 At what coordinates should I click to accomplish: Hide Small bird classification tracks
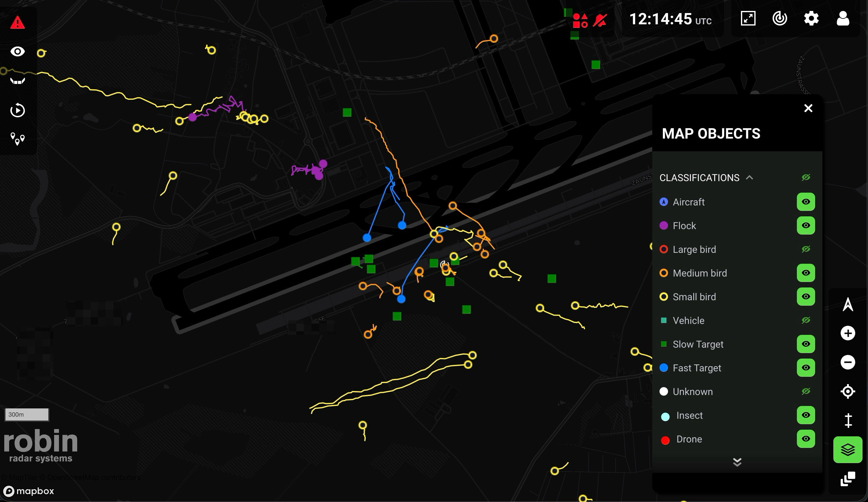pyautogui.click(x=806, y=297)
